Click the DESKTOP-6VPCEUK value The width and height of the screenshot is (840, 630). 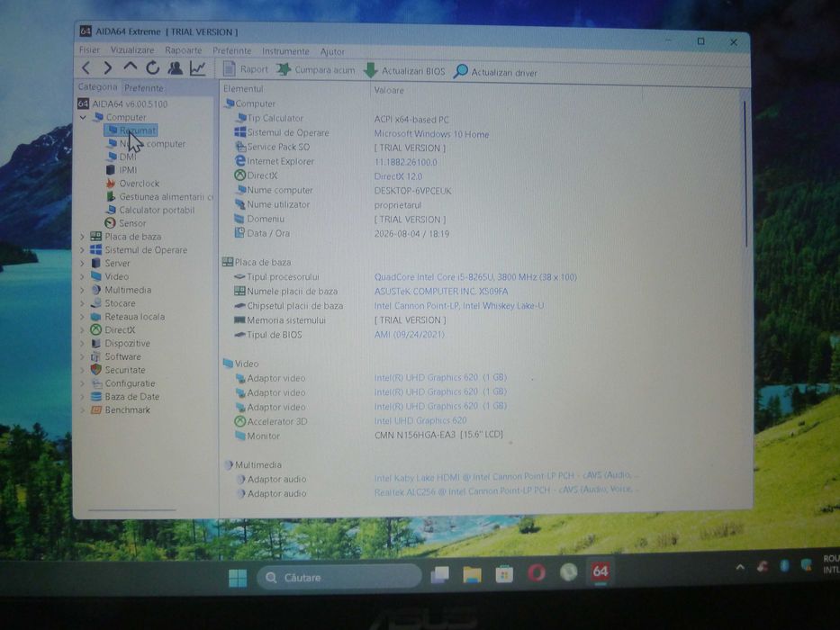(x=412, y=191)
